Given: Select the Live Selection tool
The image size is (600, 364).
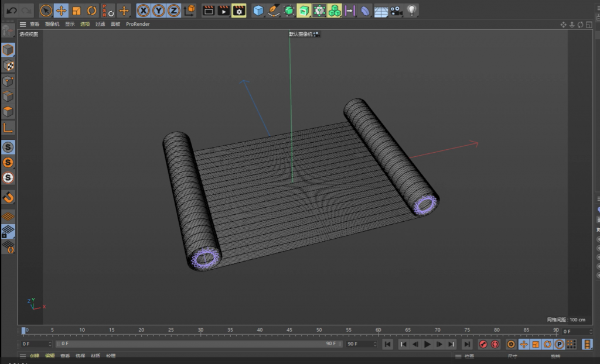Looking at the screenshot, I should pyautogui.click(x=46, y=11).
